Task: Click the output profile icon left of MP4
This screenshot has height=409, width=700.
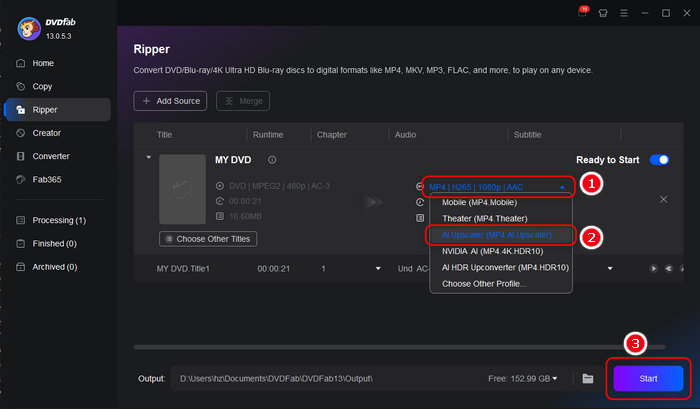Action: click(x=420, y=187)
